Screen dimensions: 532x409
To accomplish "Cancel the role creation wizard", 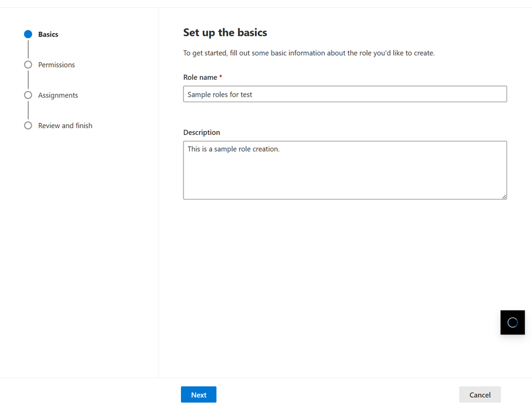I will click(480, 395).
